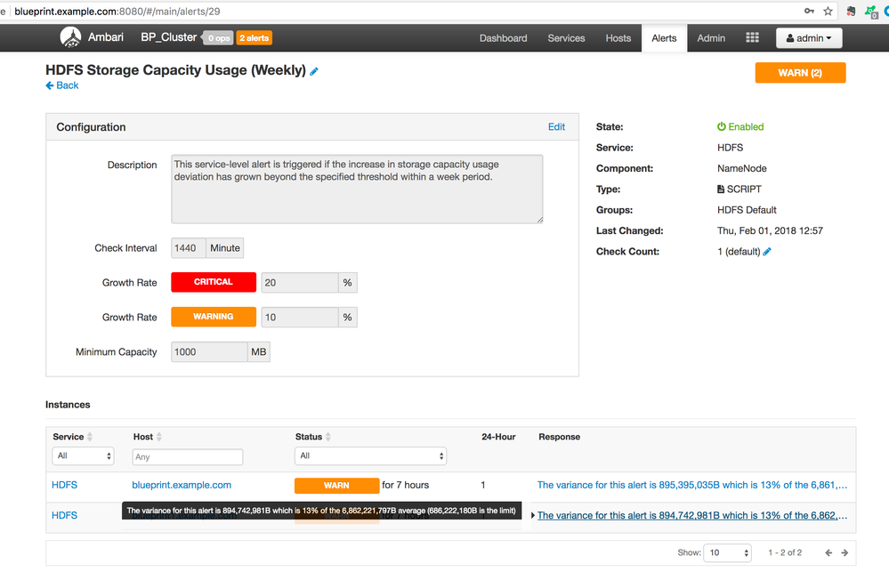Change the Show rows-per-page dropdown
The image size is (889, 588).
[728, 552]
